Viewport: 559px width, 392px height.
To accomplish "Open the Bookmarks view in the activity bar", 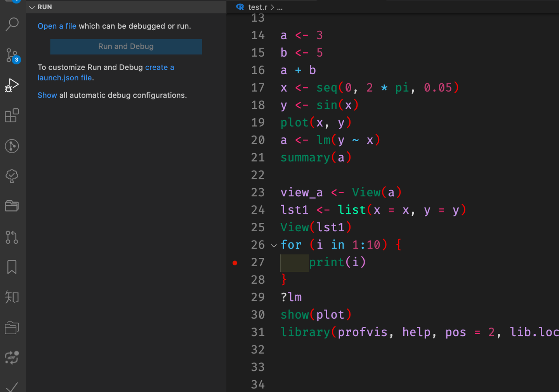I will [12, 267].
